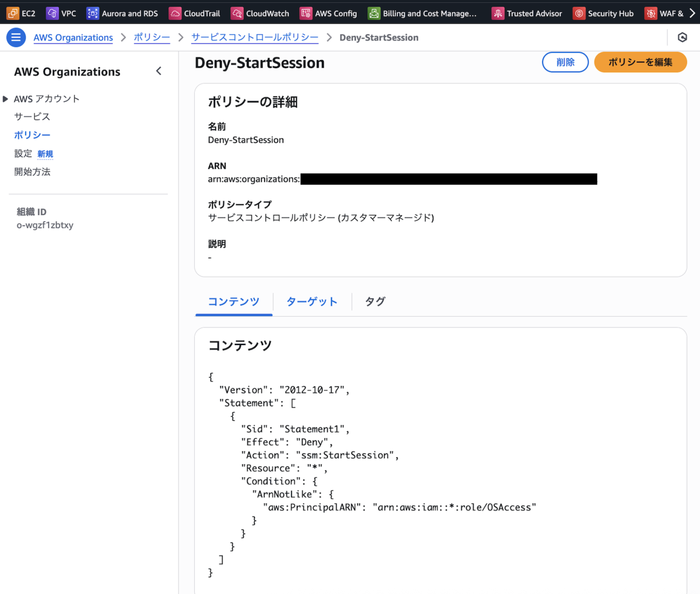This screenshot has height=594, width=700.
Task: Open the hexagon settings icon at top right
Action: pyautogui.click(x=682, y=37)
